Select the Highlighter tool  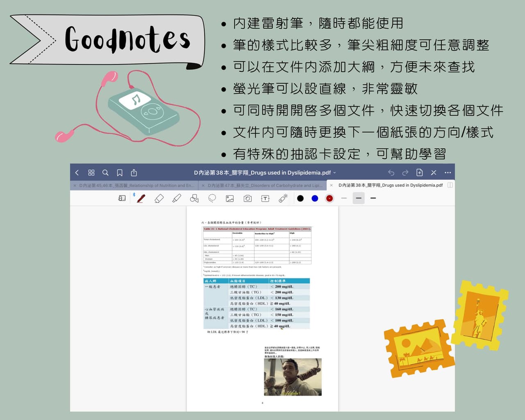(x=177, y=199)
